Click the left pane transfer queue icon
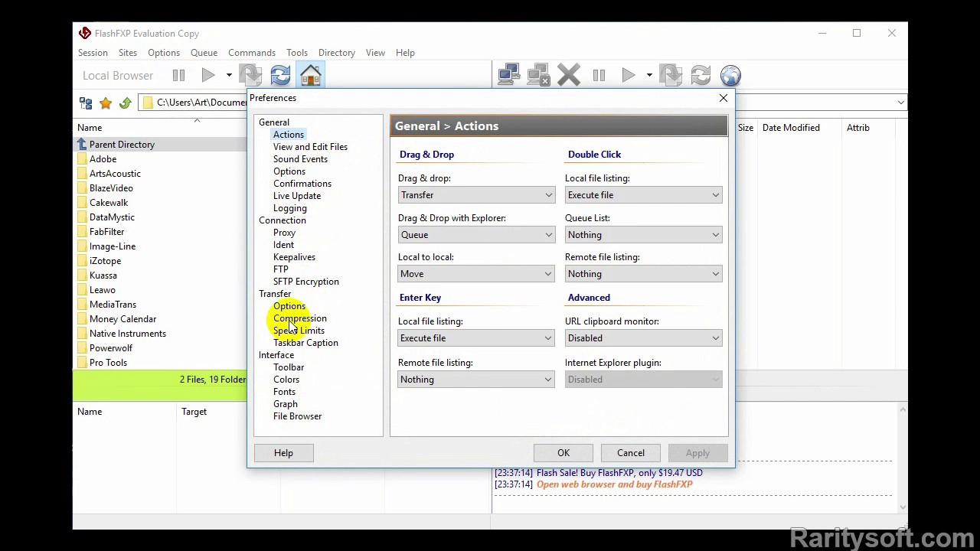 pos(250,75)
